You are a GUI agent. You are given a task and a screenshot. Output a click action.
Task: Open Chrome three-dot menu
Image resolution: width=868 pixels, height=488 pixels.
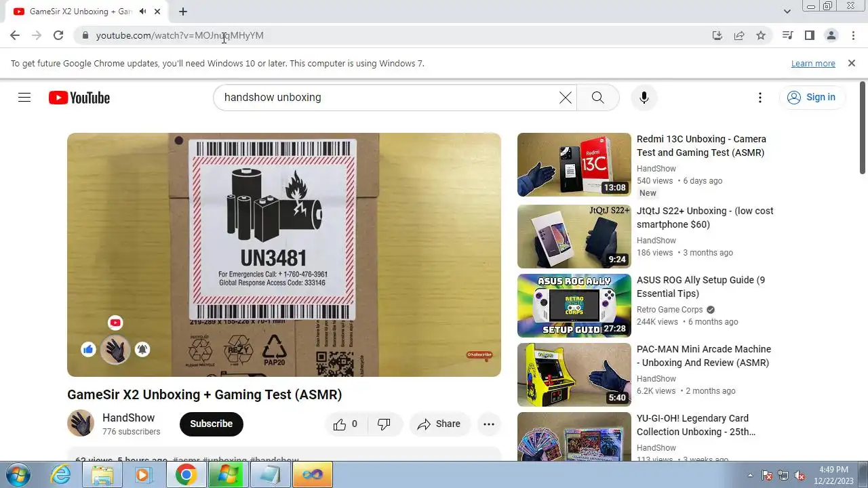[852, 35]
